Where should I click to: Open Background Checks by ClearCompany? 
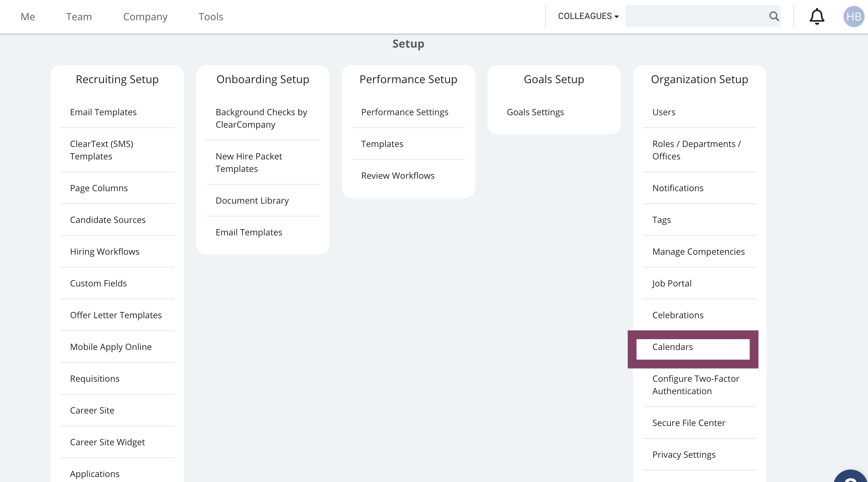[261, 118]
